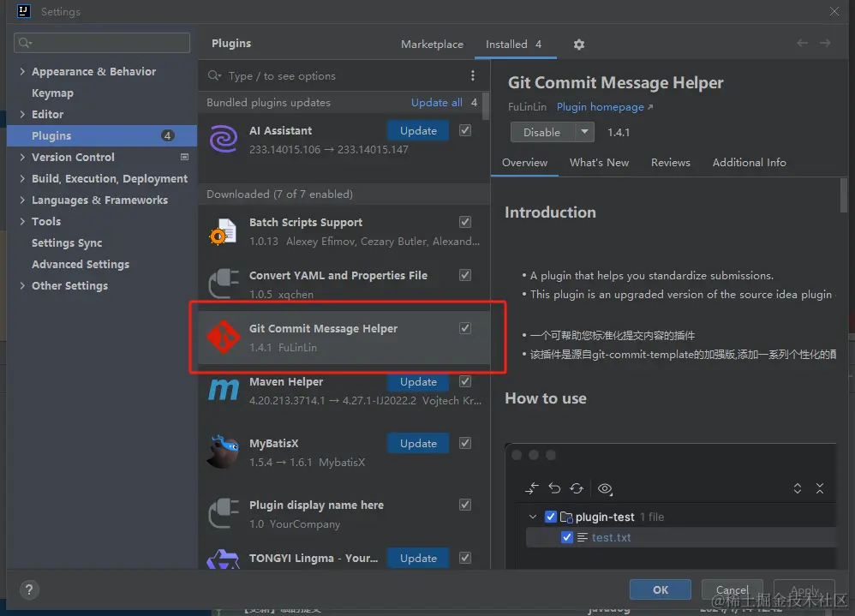Open the Overview tab
Screen dimensions: 855x616
[x=524, y=163]
